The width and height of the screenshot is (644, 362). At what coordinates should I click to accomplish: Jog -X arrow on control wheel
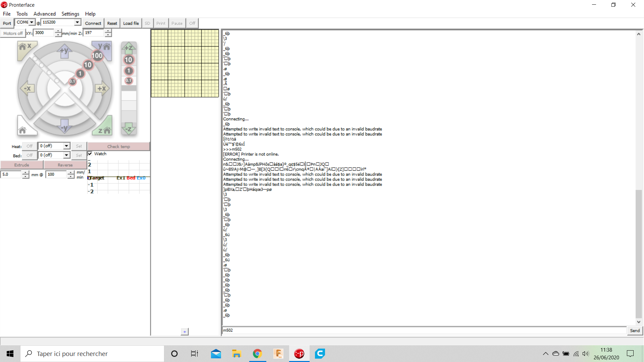[27, 88]
